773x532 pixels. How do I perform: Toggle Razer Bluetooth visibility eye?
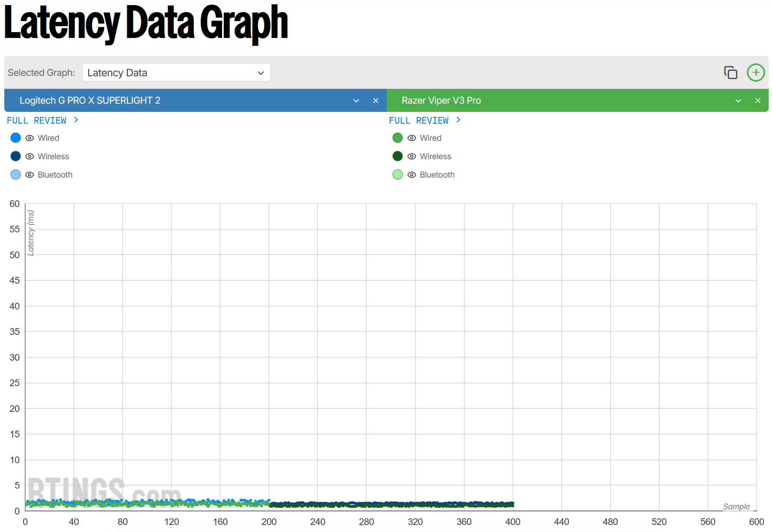[411, 175]
